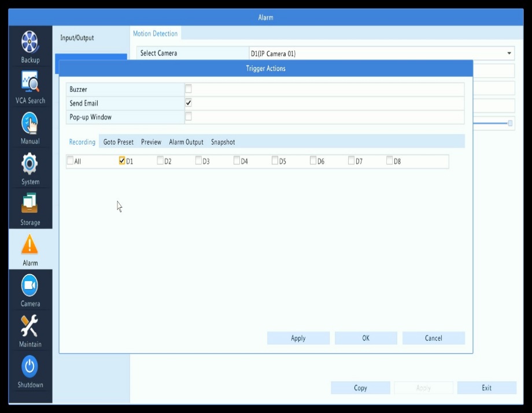Open the Backup section icon
Image resolution: width=532 pixels, height=413 pixels.
[30, 43]
